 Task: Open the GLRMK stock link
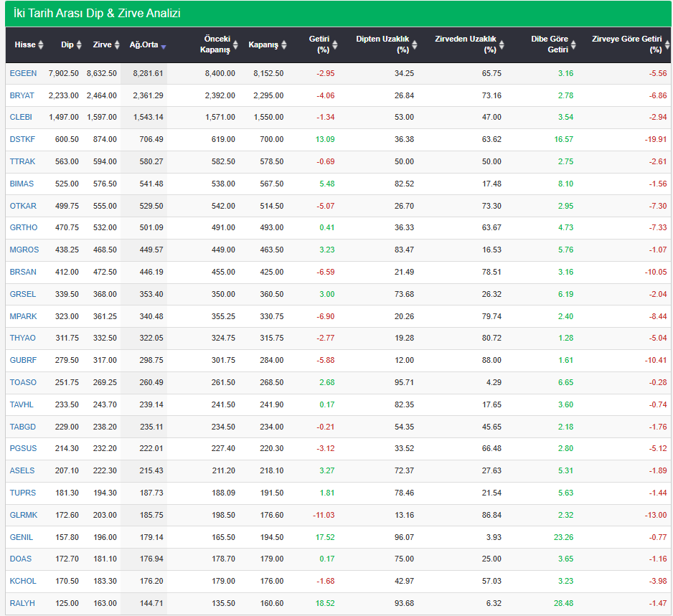coord(24,515)
